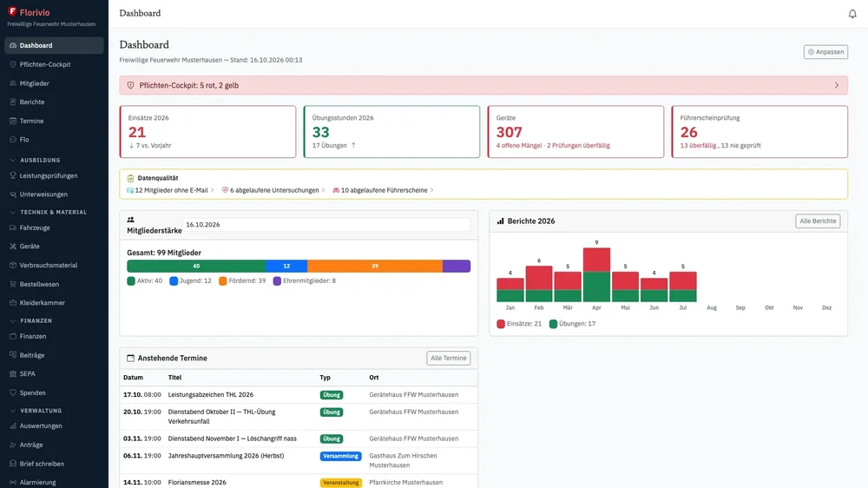The image size is (868, 488).
Task: Open chevron next to abgelaufene Untersuchungen
Action: click(x=323, y=190)
